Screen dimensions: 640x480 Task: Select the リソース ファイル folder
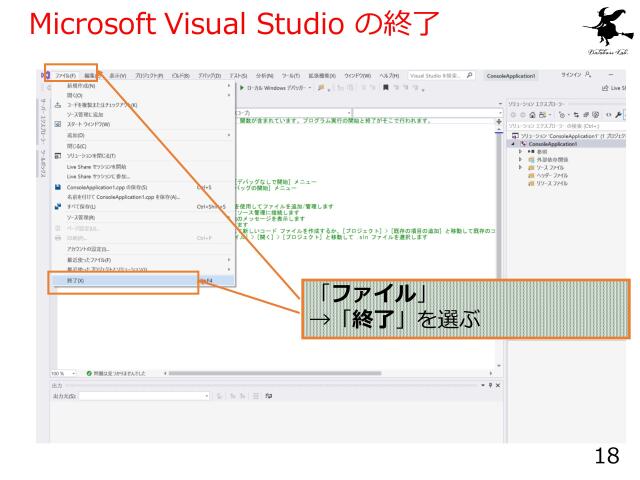548,183
